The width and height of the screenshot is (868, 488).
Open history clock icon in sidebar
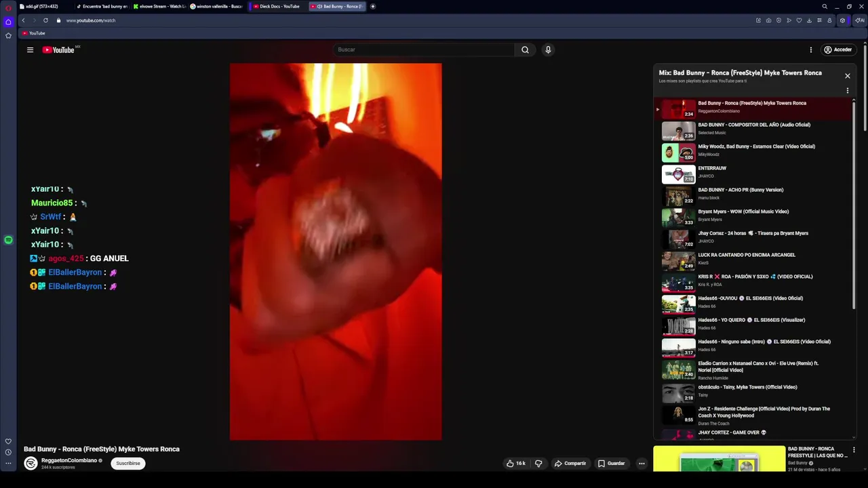click(x=8, y=452)
